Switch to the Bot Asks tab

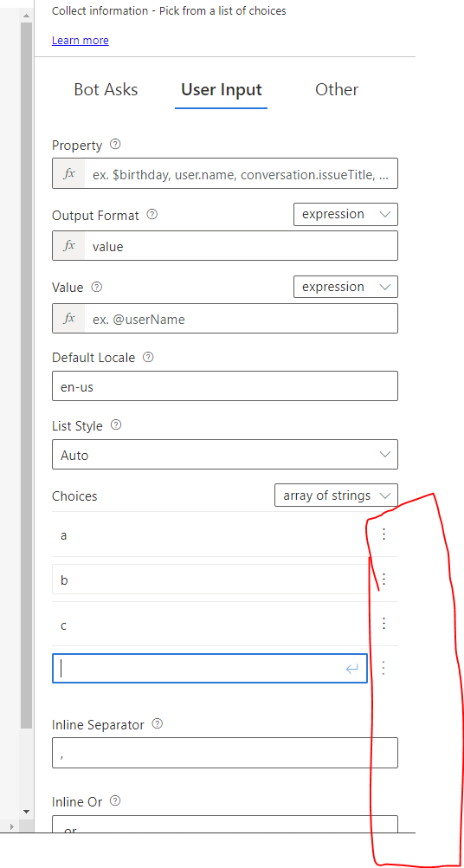point(106,90)
